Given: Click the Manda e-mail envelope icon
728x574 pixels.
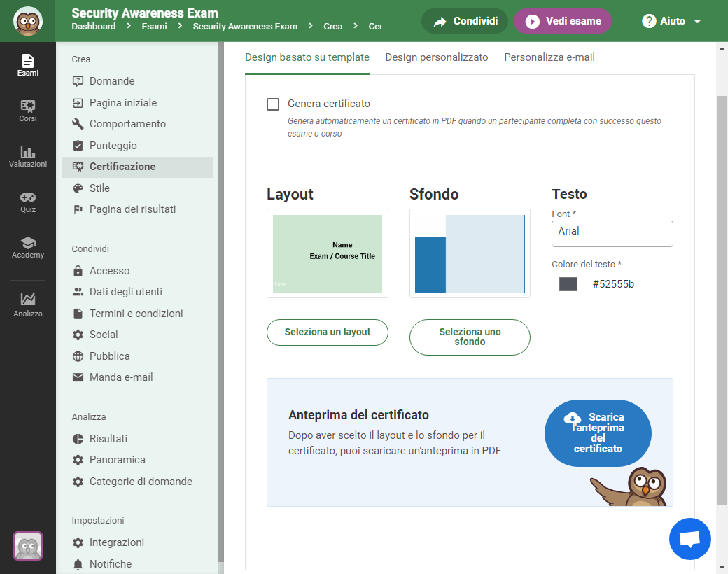Looking at the screenshot, I should [78, 377].
